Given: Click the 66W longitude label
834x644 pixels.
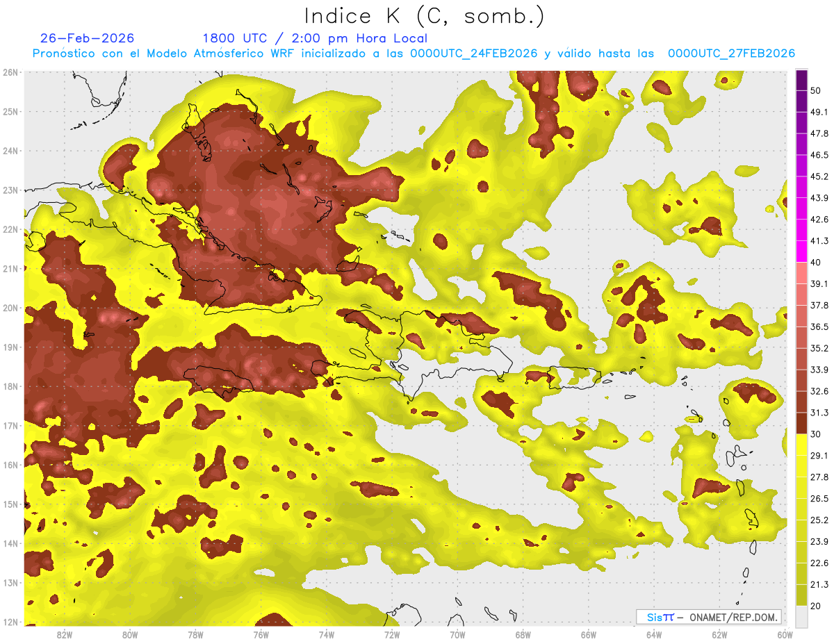Looking at the screenshot, I should pyautogui.click(x=589, y=635).
